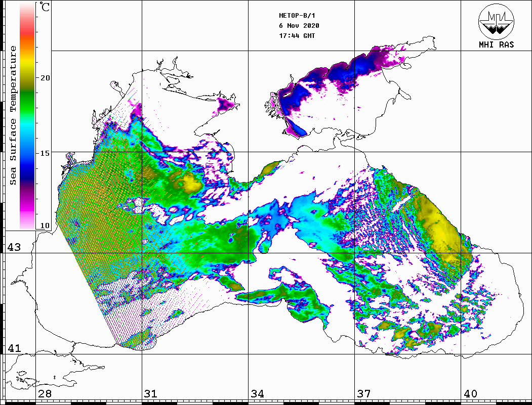Click the cyan band of the temperature color bar
The height and width of the screenshot is (405, 532).
[27, 125]
